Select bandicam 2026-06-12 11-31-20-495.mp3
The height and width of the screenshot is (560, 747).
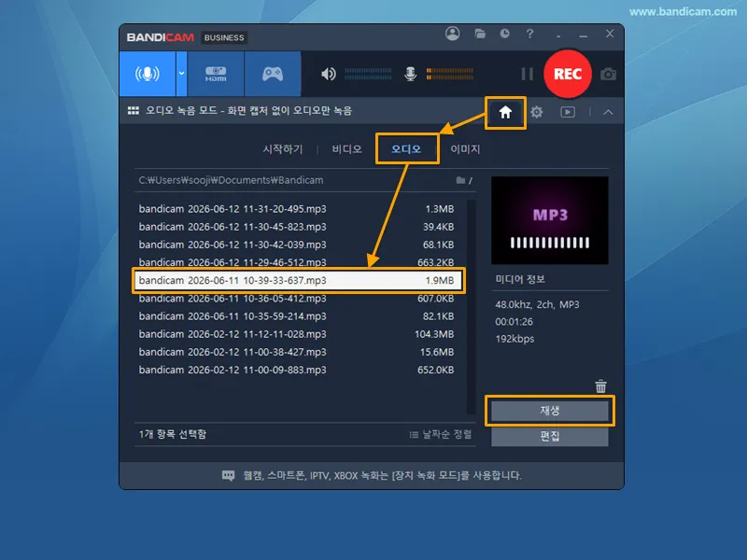point(298,209)
